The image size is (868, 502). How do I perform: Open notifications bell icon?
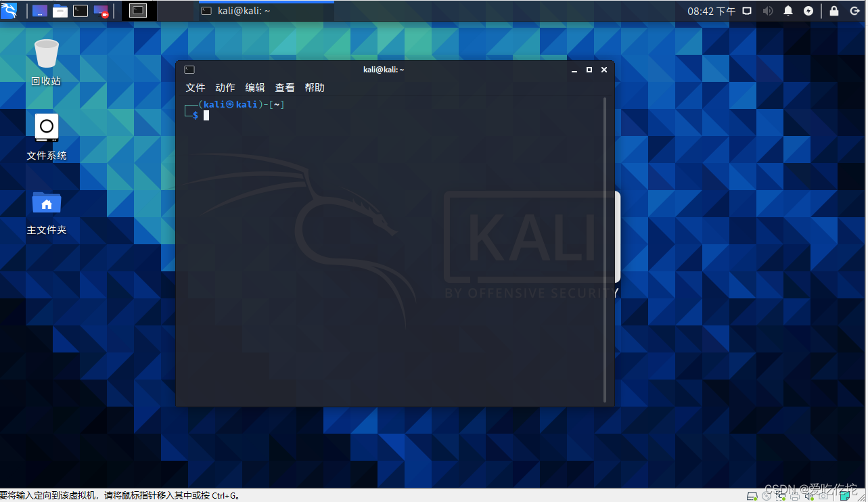[x=788, y=11]
